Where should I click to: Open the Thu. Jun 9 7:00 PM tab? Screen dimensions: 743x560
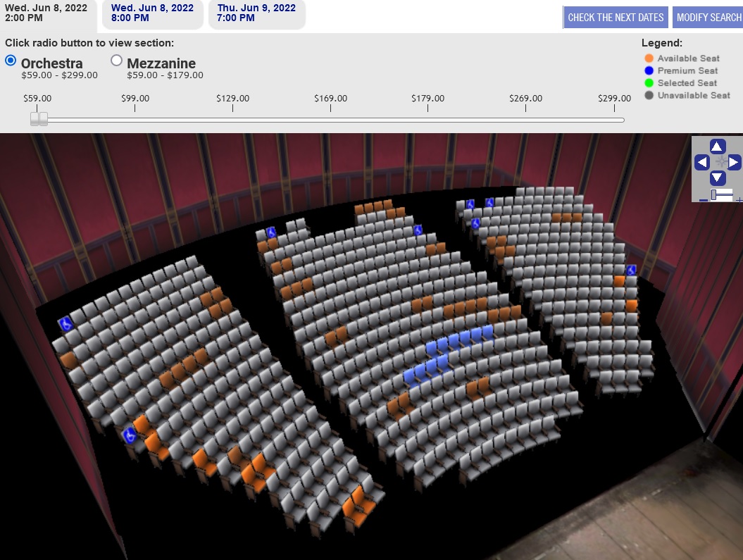click(257, 13)
